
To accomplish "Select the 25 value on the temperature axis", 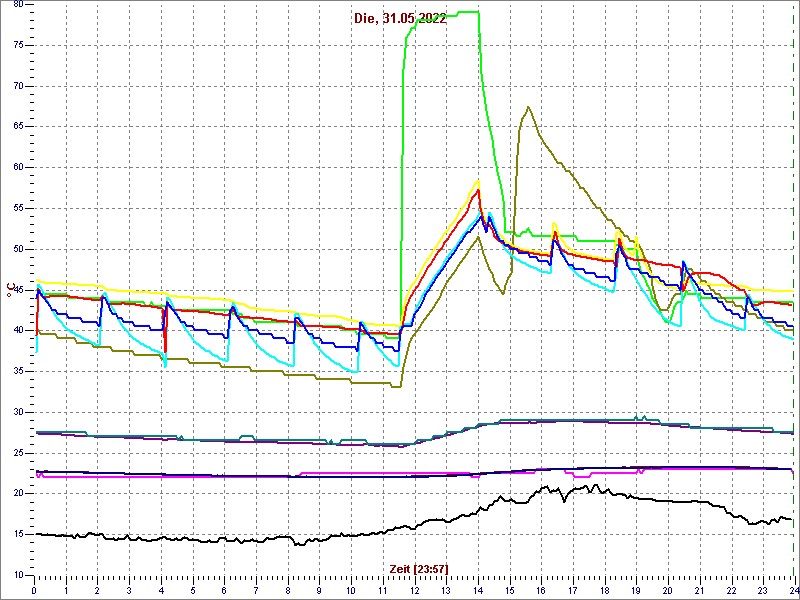I will click(x=19, y=453).
